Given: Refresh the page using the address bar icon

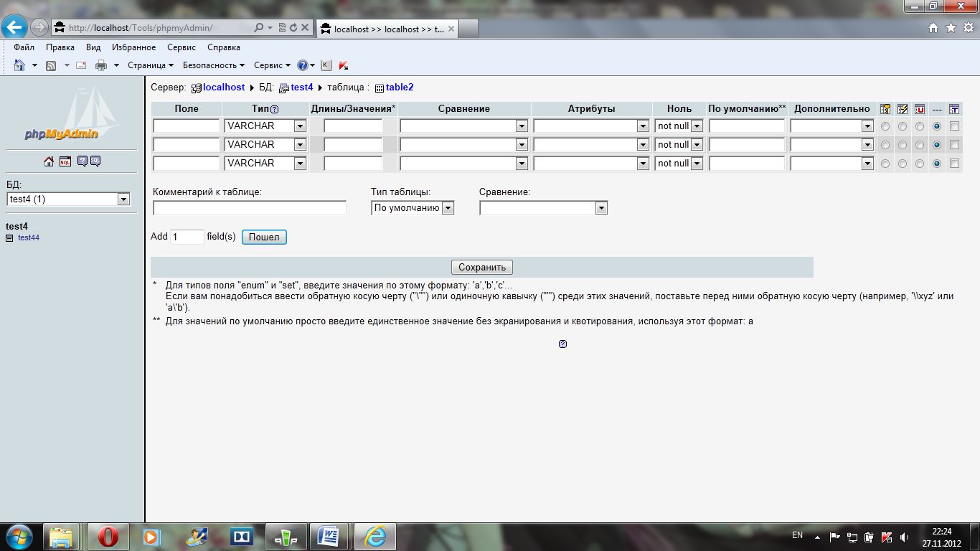Looking at the screenshot, I should (293, 28).
